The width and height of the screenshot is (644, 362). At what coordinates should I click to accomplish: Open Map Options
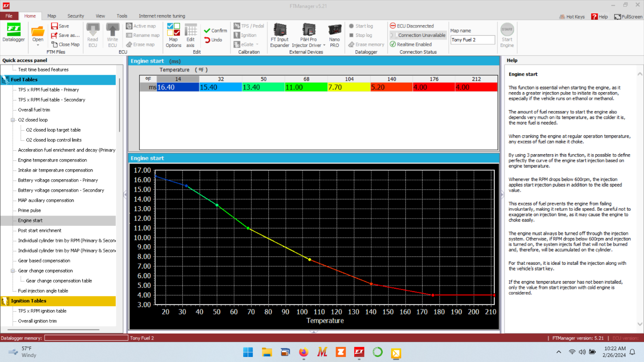click(173, 36)
